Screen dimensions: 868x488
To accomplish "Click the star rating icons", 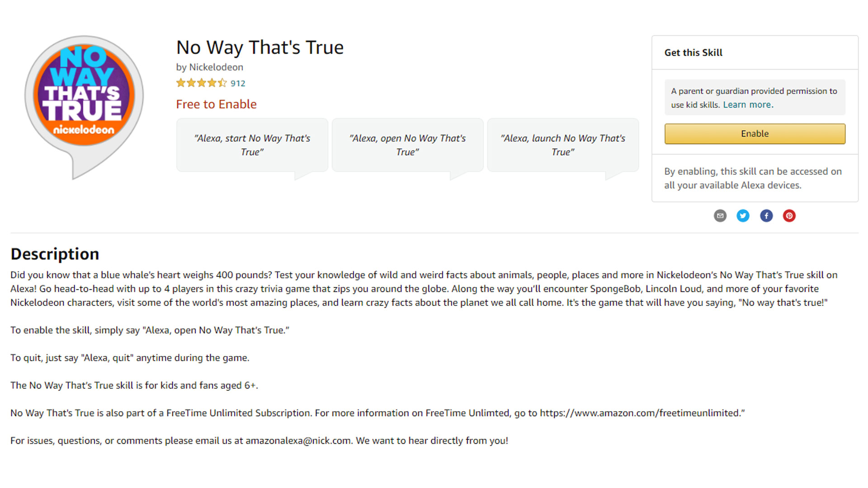I will pyautogui.click(x=202, y=83).
